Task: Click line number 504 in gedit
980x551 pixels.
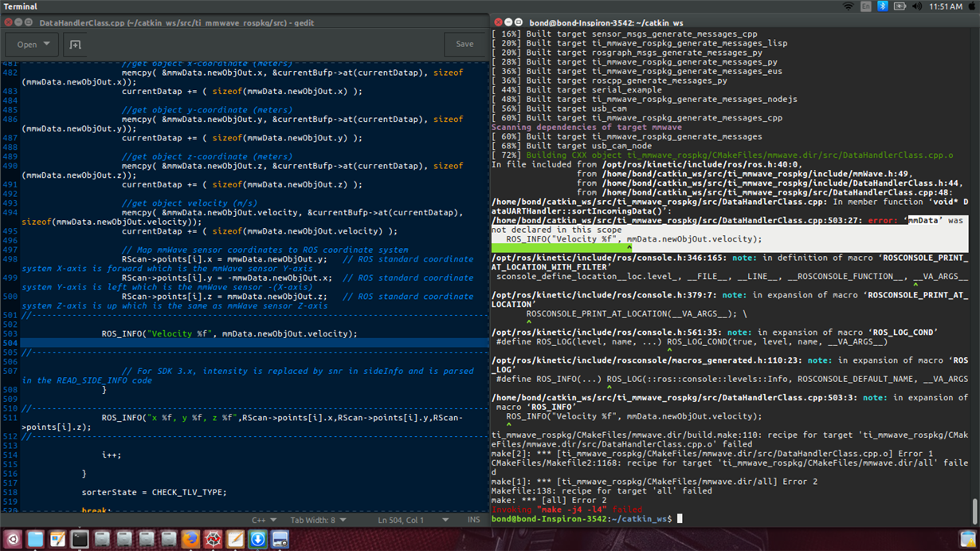Action: pyautogui.click(x=10, y=343)
